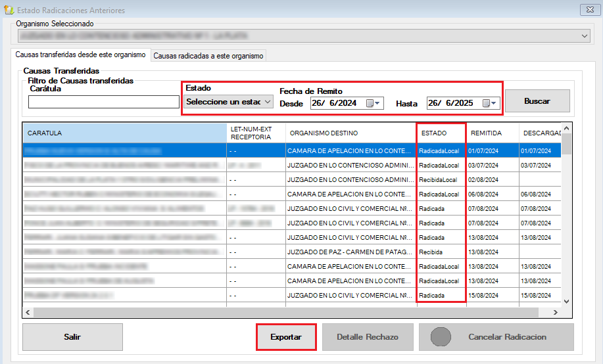Expand the Organismo Seleccionado dropdown
Image resolution: width=603 pixels, height=364 pixels.
coord(585,35)
